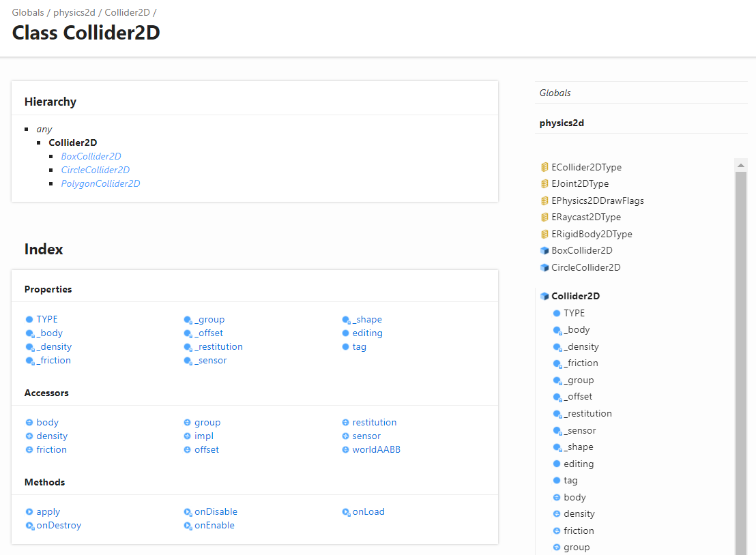Go to the Globals sidebar entry

tap(555, 93)
